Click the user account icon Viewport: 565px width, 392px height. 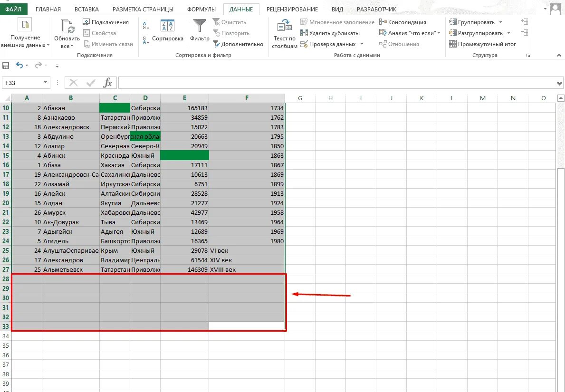[555, 9]
